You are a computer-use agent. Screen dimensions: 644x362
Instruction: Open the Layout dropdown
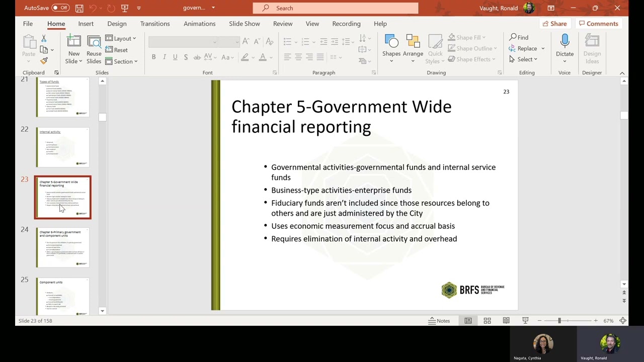[121, 38]
